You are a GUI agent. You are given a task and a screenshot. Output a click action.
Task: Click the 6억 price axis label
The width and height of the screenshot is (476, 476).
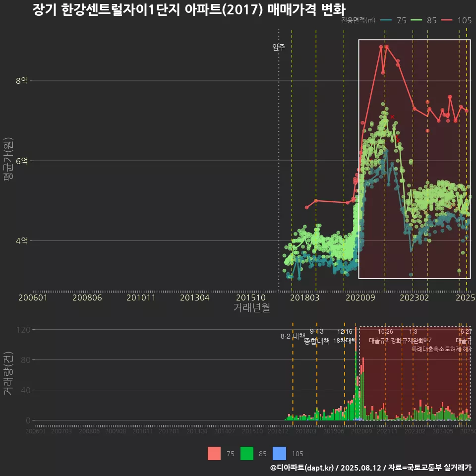point(22,161)
